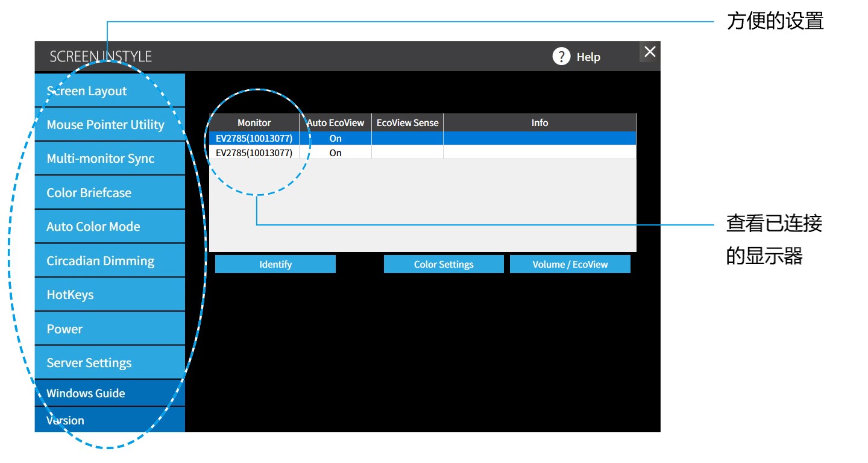Click the SCREEN INSTYLE title text
868x463 pixels.
coord(101,57)
